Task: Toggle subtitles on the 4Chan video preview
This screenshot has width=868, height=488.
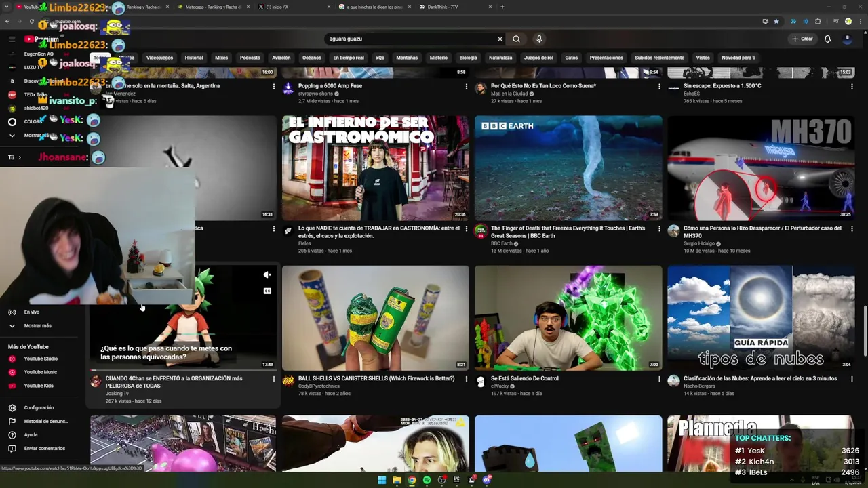Action: point(267,291)
